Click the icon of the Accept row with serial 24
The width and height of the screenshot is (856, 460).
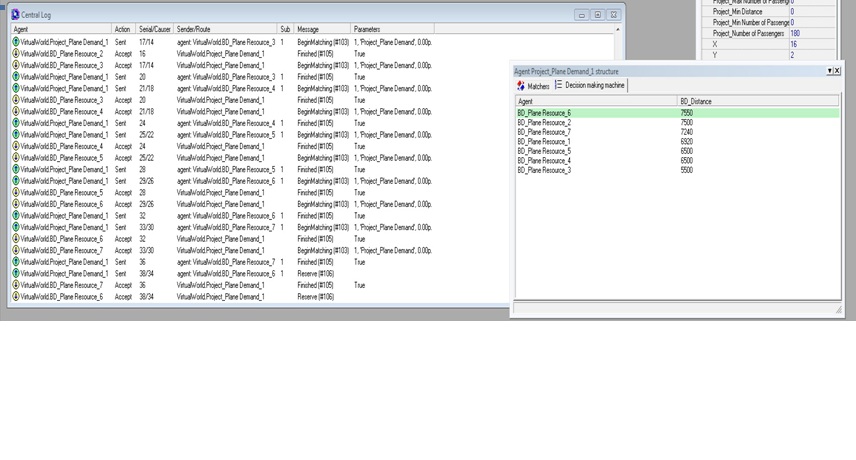pyautogui.click(x=16, y=146)
